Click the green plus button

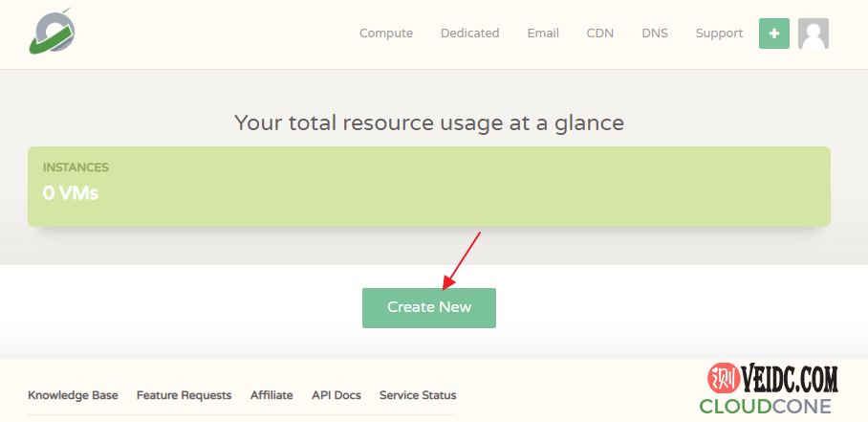click(x=773, y=33)
